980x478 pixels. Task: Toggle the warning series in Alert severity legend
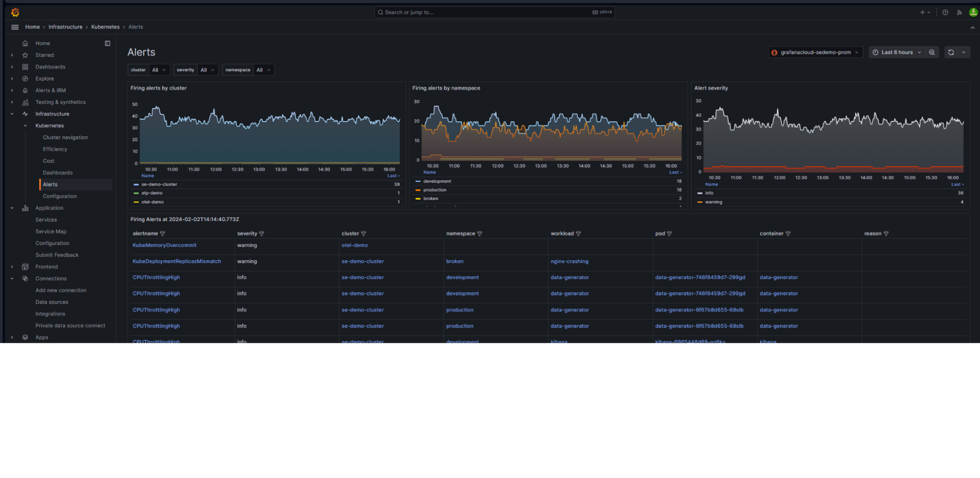pos(713,202)
